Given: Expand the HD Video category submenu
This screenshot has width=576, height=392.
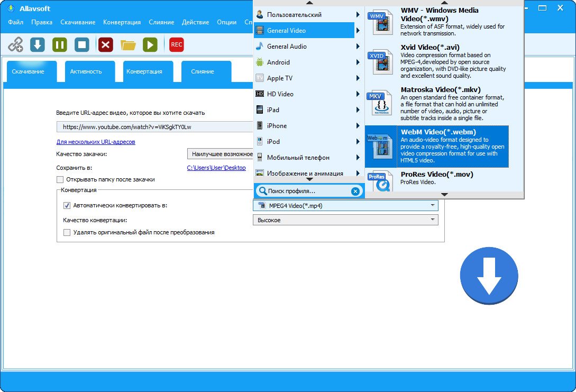Looking at the screenshot, I should pyautogui.click(x=308, y=94).
